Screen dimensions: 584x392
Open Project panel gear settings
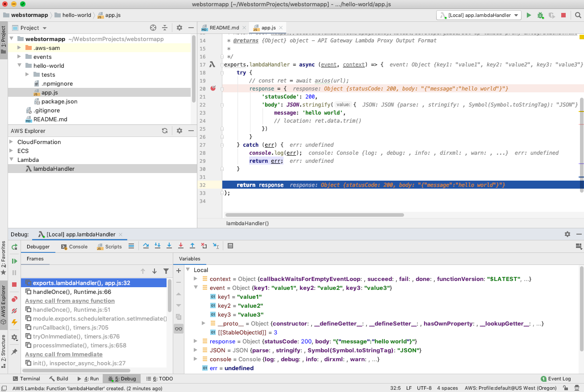point(179,28)
